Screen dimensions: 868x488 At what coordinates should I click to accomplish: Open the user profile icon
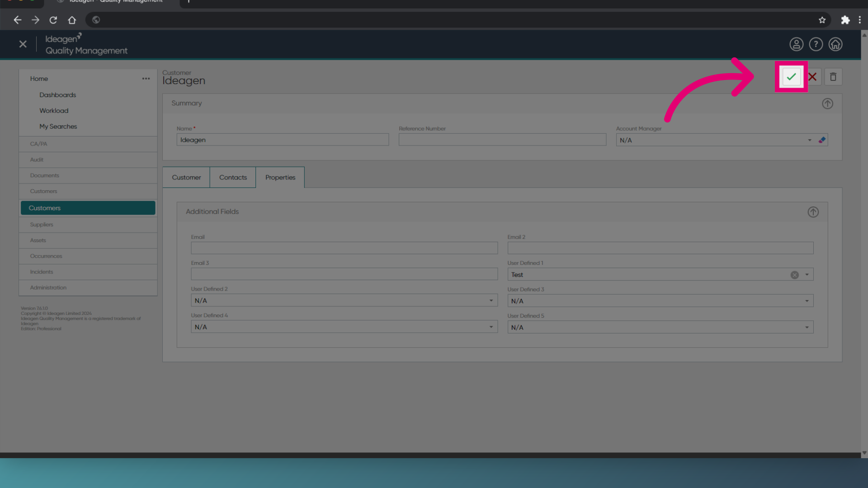(x=797, y=44)
